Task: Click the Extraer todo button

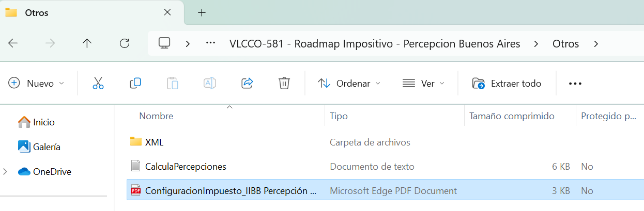Action: [507, 83]
